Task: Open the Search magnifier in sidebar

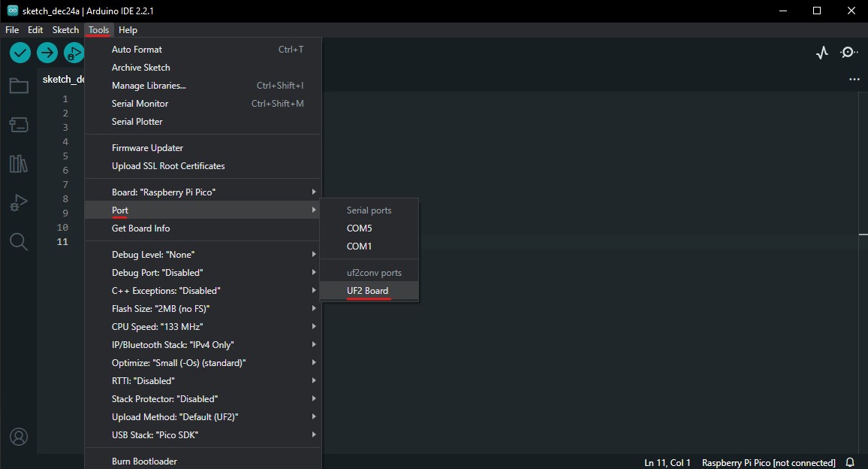Action: (x=19, y=241)
